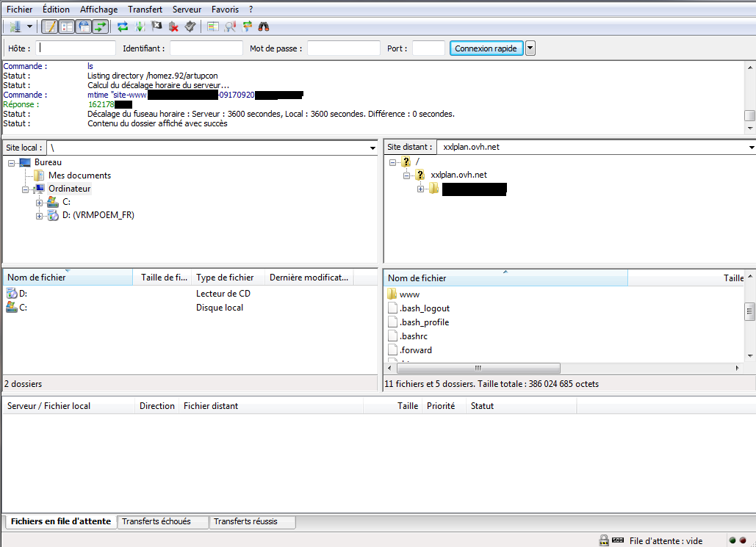
Task: Open the Site local path dropdown
Action: click(372, 148)
